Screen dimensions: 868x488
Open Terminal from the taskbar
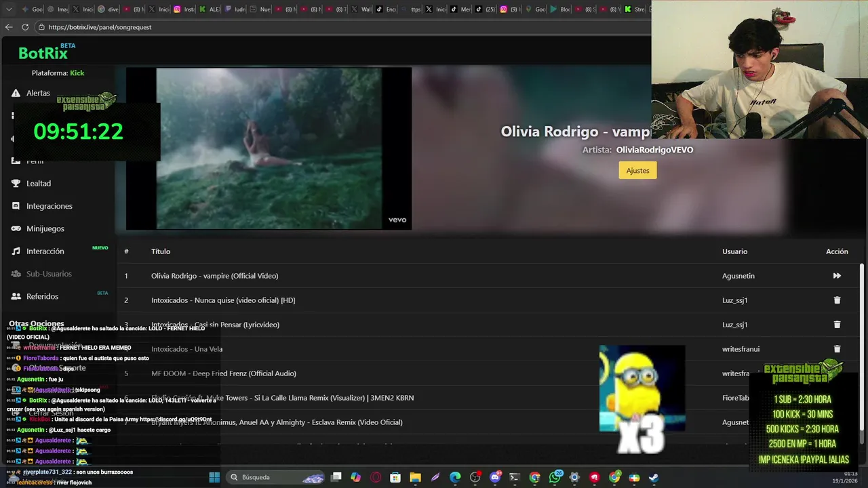tap(515, 477)
